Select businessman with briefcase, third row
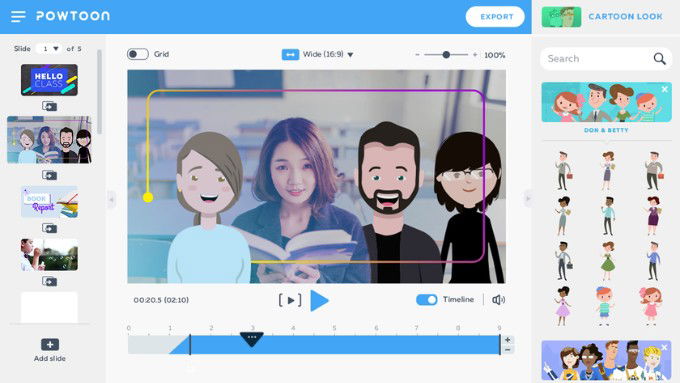The width and height of the screenshot is (680, 383). (x=563, y=261)
